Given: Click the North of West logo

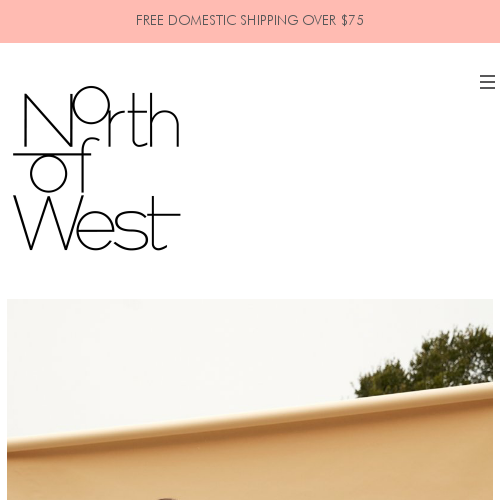Looking at the screenshot, I should coord(97,168).
